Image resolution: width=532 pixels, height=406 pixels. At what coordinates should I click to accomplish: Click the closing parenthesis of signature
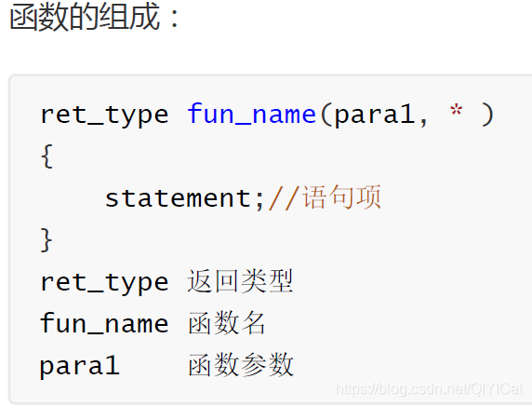(487, 115)
